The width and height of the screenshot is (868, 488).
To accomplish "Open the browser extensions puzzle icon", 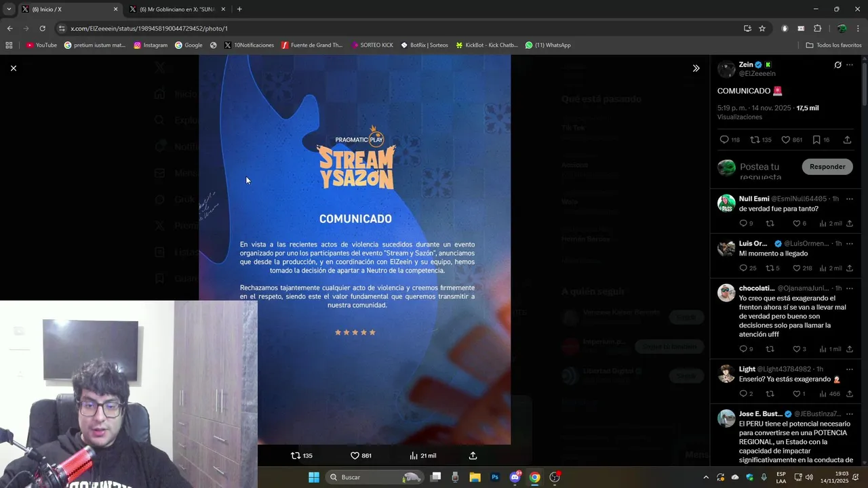I will [x=817, y=28].
